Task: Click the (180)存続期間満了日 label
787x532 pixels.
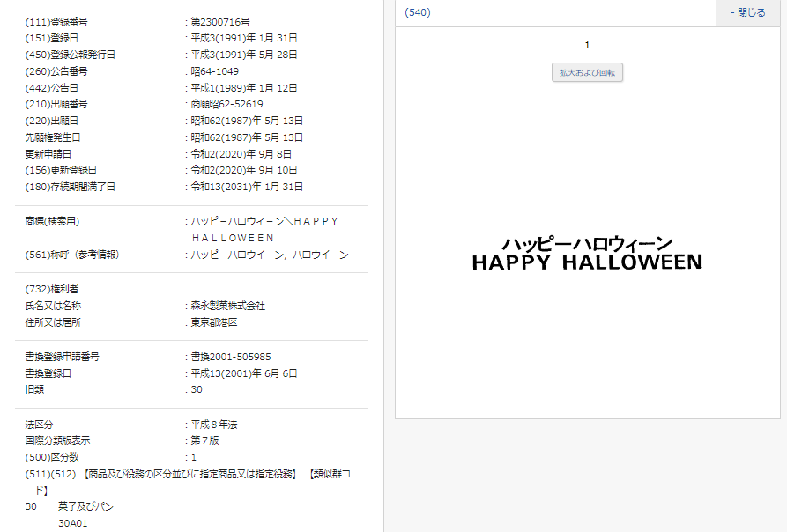Action: (x=71, y=187)
